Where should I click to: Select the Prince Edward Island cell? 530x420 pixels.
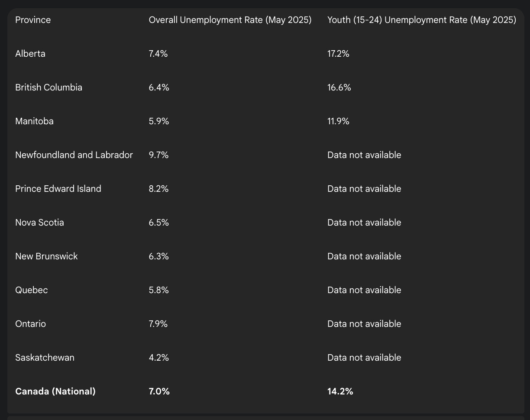(58, 189)
